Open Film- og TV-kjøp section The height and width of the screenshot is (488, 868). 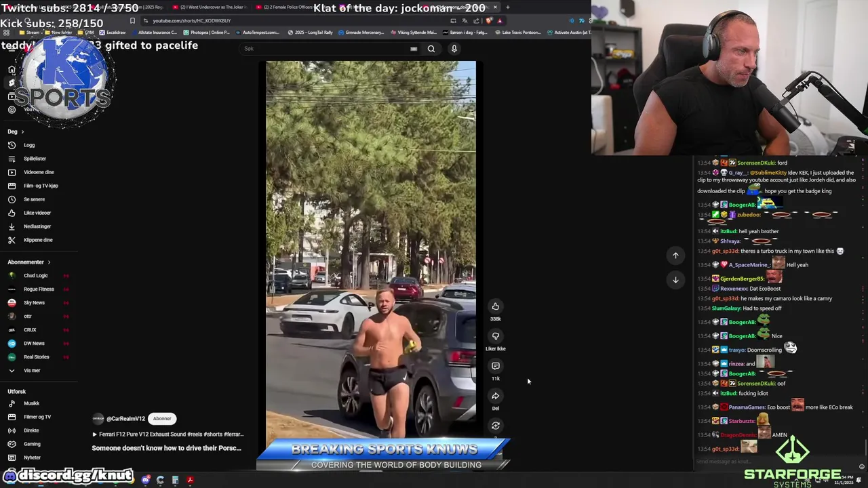point(41,186)
